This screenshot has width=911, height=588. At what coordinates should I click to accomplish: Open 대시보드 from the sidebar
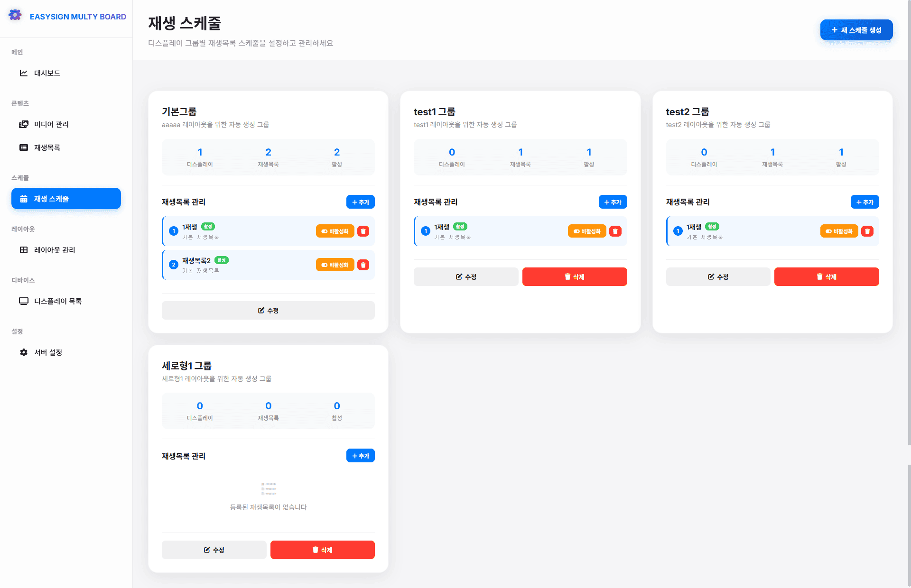47,73
